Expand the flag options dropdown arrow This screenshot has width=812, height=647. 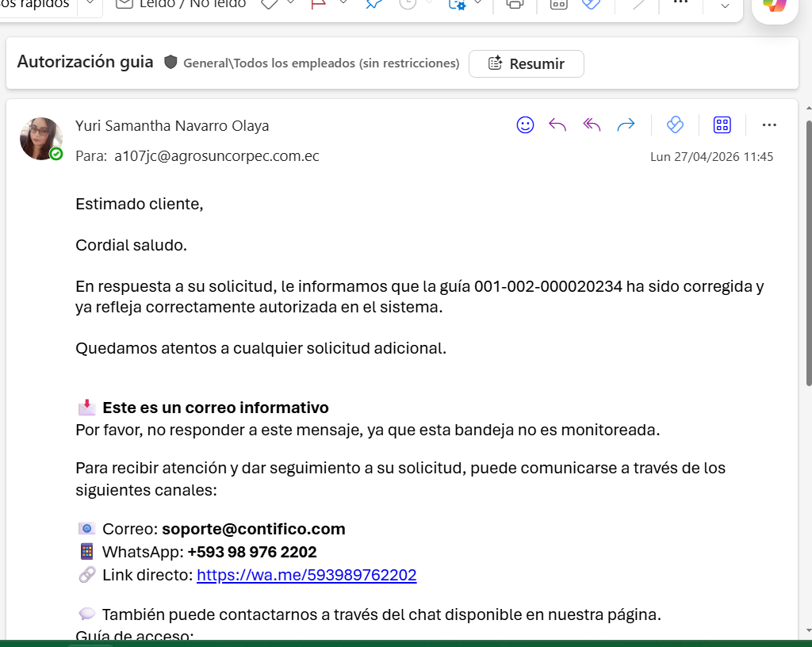(x=343, y=3)
